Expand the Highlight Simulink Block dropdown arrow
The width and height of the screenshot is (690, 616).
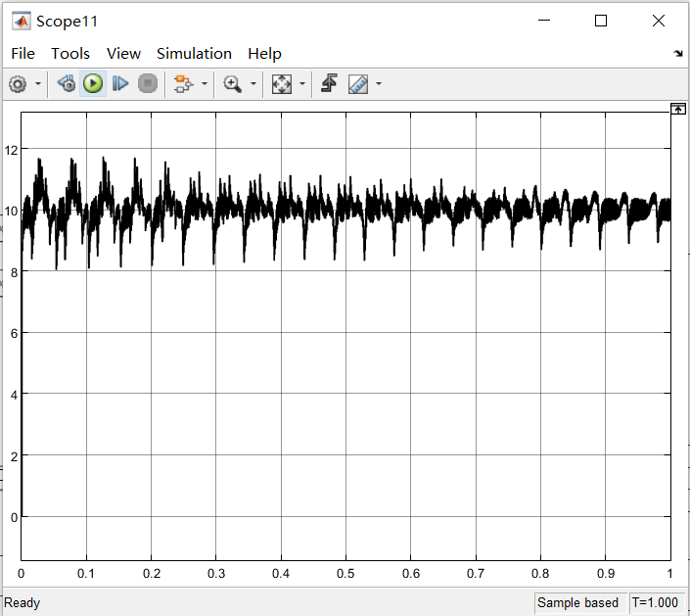point(205,83)
